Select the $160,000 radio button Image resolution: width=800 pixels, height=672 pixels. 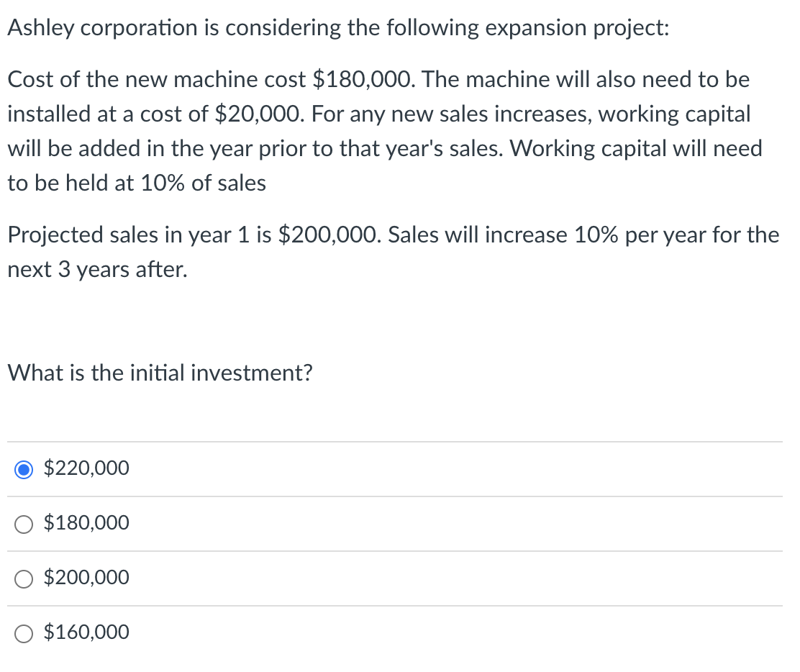click(23, 633)
